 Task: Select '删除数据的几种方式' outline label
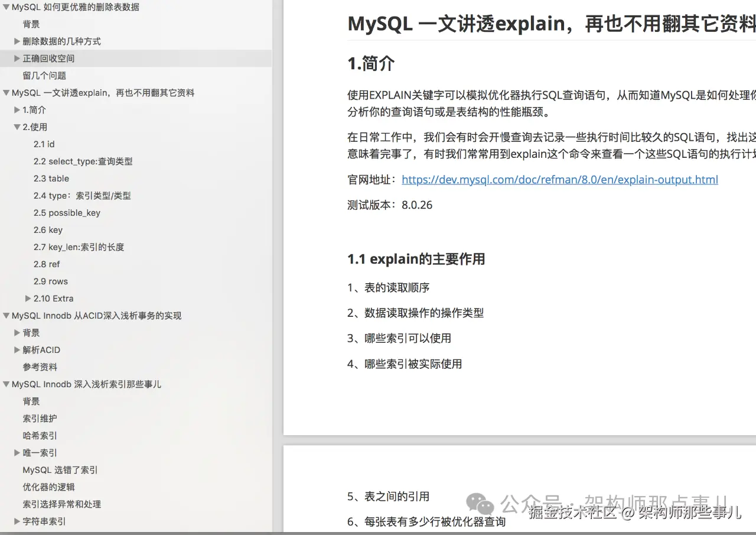click(x=62, y=41)
